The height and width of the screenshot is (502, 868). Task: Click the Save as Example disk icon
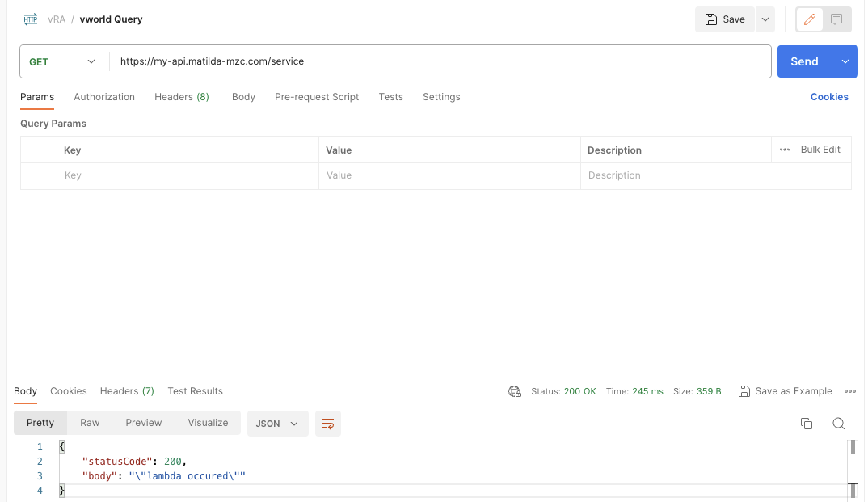tap(744, 391)
